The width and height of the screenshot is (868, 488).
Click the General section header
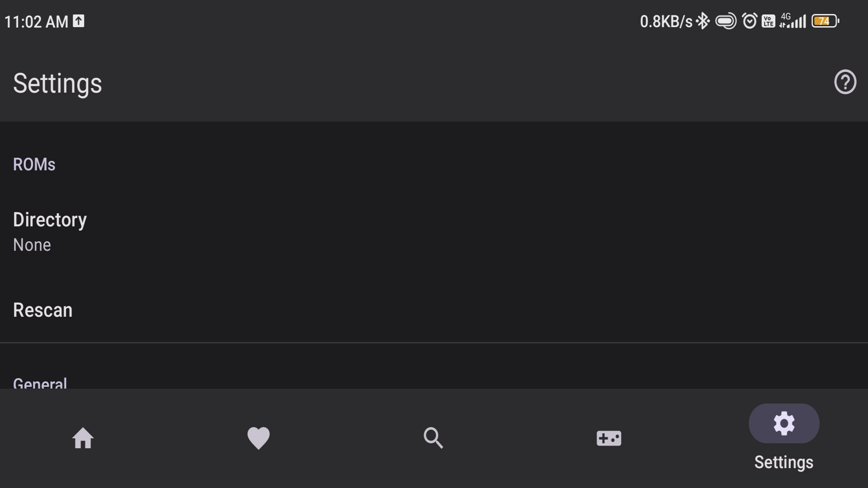40,383
